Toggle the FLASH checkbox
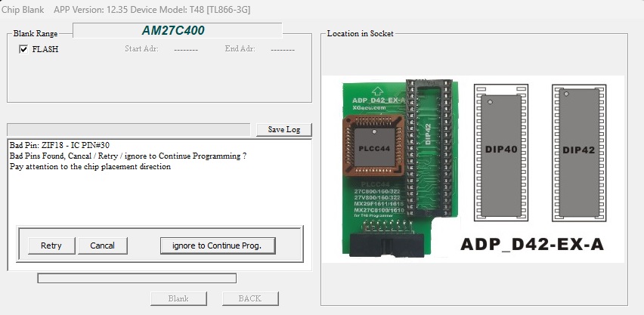This screenshot has height=315, width=644. coord(23,49)
